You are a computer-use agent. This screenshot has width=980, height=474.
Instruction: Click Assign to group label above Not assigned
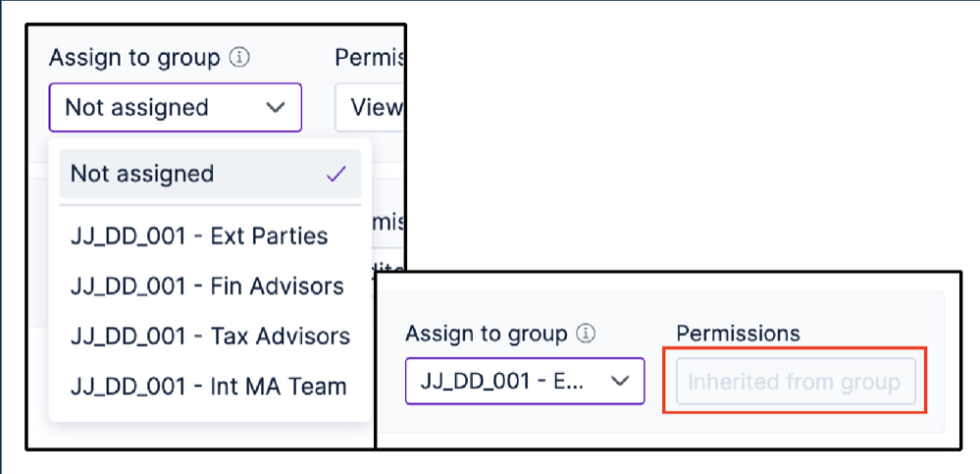[x=134, y=58]
